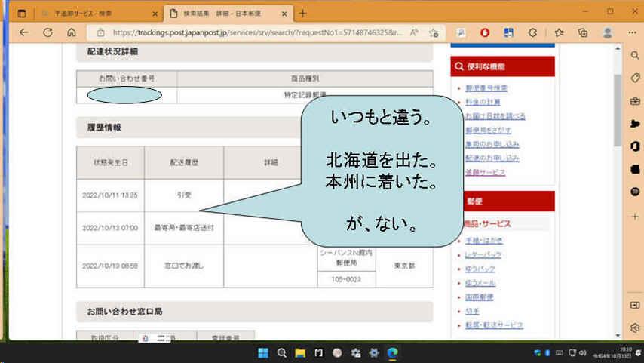This screenshot has height=363, width=644.
Task: Open the 転居・転送サービス link
Action: (494, 325)
